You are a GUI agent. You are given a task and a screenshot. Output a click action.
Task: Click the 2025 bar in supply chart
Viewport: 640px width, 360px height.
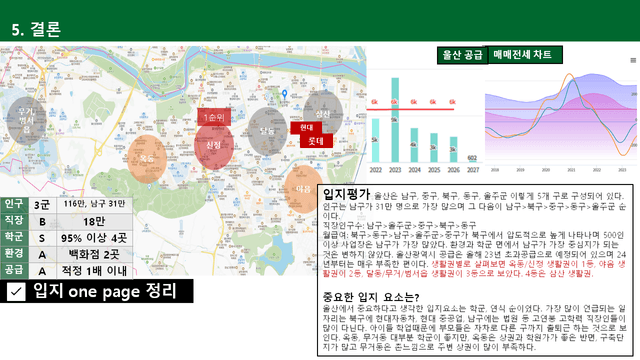(434, 148)
